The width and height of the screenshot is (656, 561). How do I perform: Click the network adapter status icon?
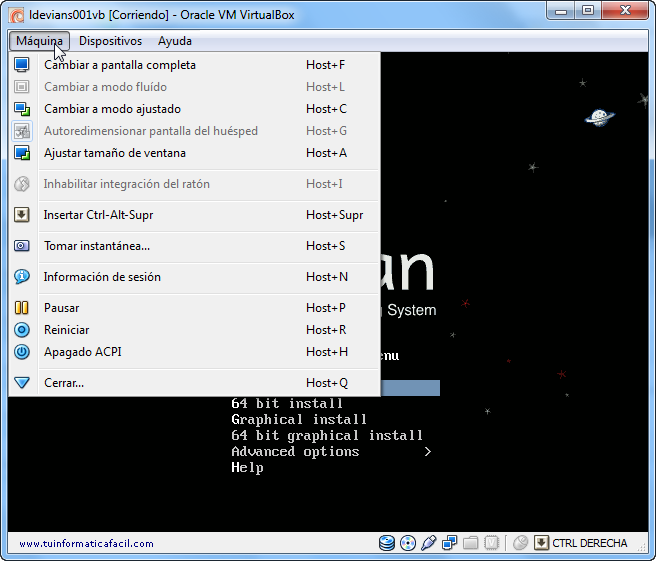click(450, 543)
